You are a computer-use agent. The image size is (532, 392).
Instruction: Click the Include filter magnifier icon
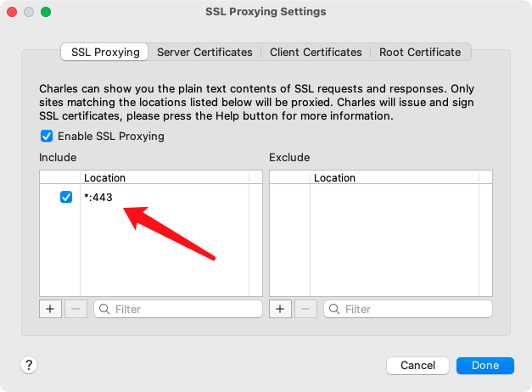pyautogui.click(x=104, y=309)
